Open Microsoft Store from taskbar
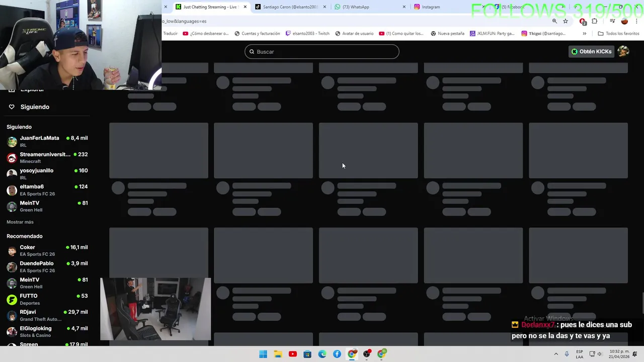The image size is (644, 362). [x=307, y=354]
